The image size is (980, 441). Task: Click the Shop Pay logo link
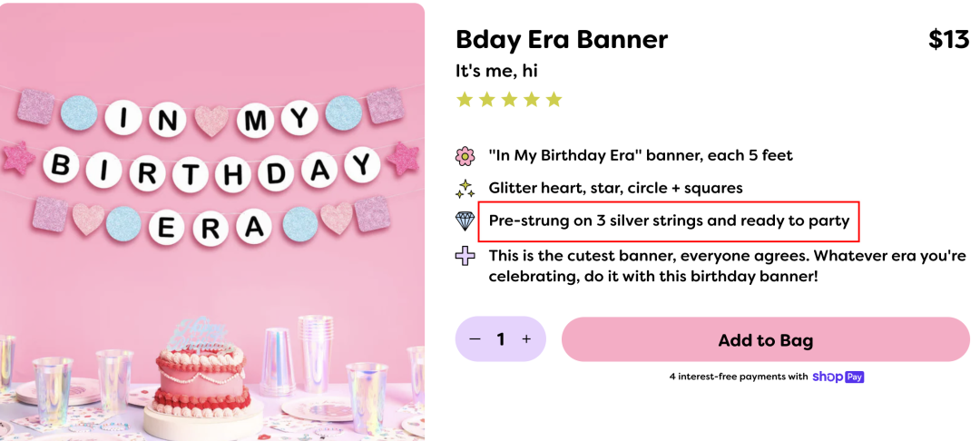[x=838, y=377]
